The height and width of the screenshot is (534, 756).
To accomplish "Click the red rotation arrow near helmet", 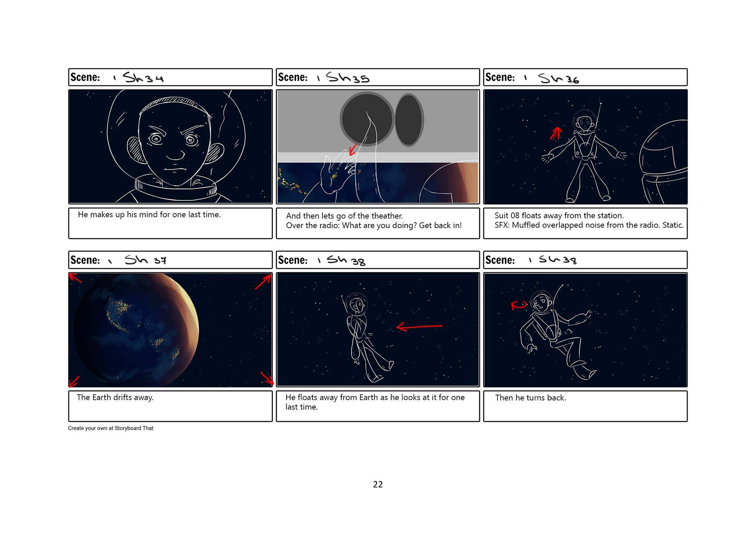I will click(518, 305).
